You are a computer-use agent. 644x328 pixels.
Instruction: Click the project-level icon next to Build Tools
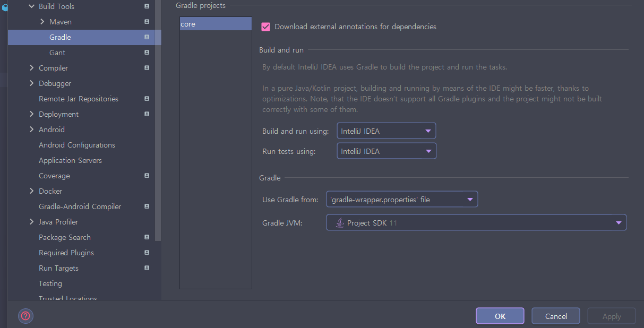147,6
